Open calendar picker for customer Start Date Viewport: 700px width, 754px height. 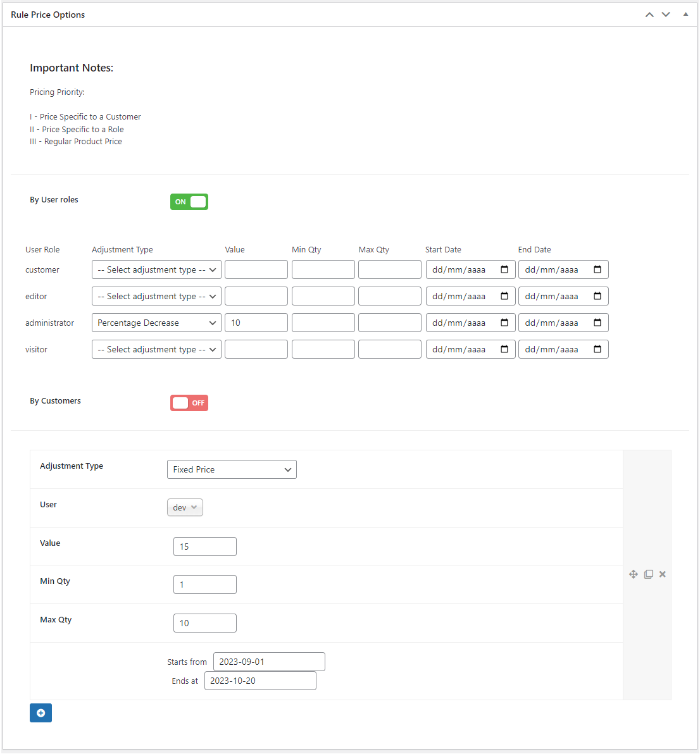504,269
